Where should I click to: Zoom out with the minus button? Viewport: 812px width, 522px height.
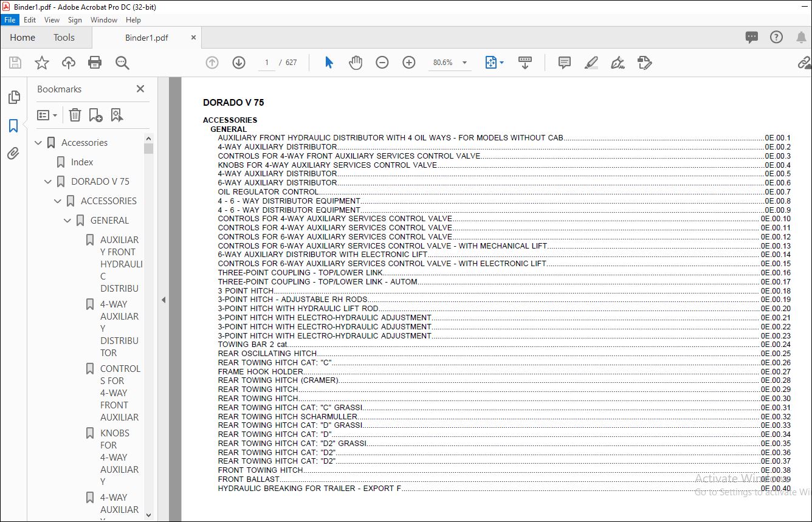pyautogui.click(x=382, y=63)
